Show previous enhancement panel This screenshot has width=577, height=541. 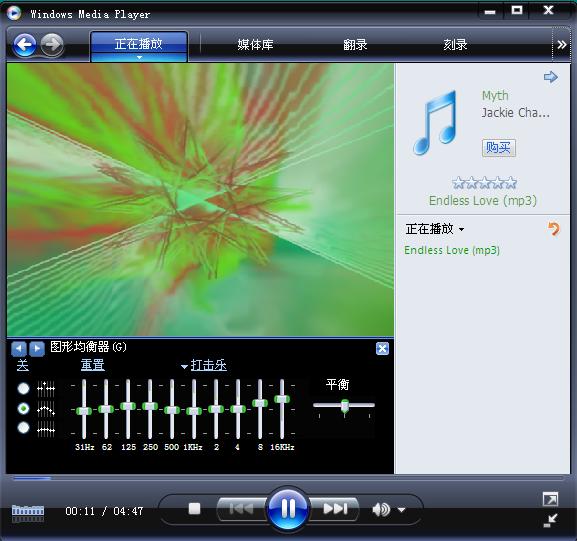19,348
